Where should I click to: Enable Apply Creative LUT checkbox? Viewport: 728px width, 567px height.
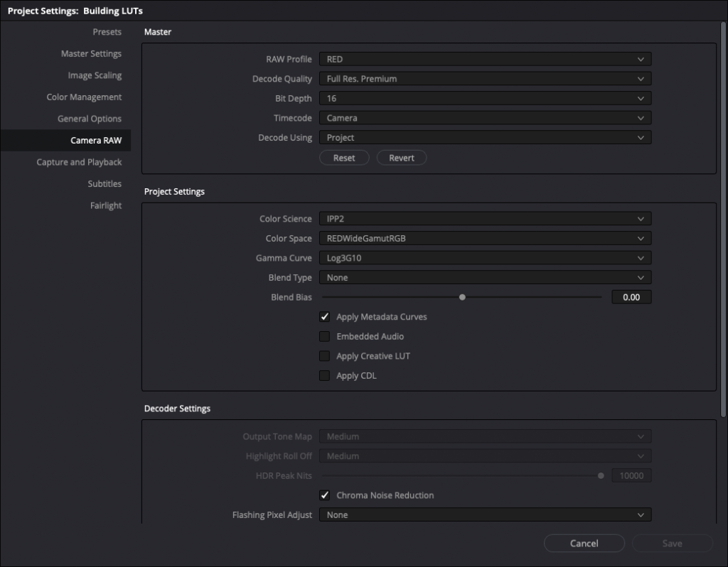(325, 356)
